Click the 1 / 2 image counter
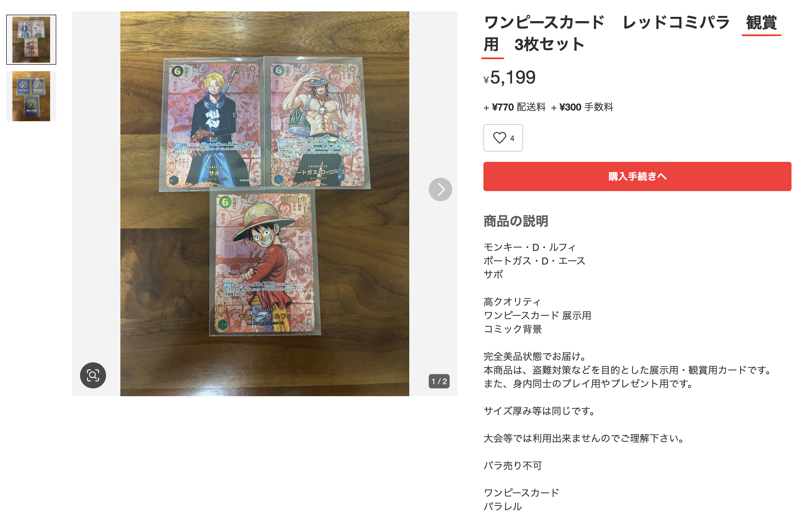 pyautogui.click(x=439, y=381)
